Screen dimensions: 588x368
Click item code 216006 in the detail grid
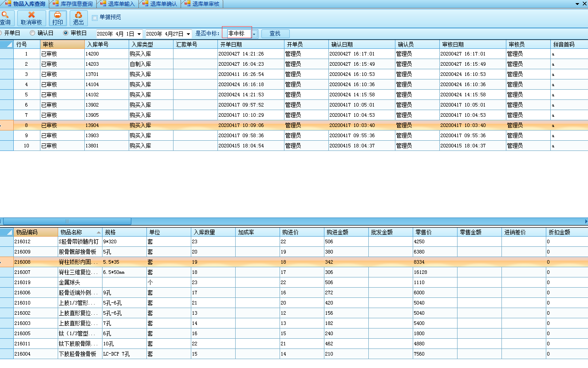36,293
